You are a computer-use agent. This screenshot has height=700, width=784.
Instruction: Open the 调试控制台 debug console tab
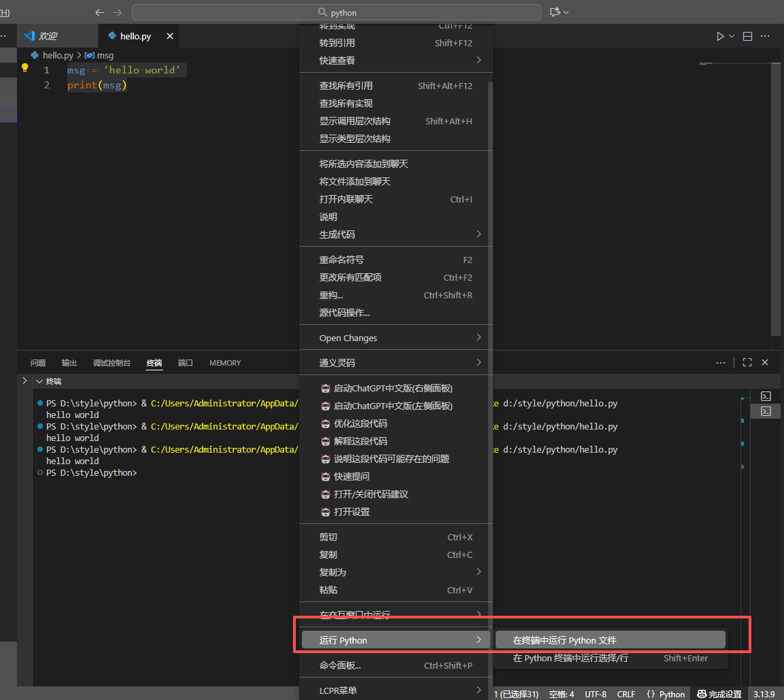point(112,363)
